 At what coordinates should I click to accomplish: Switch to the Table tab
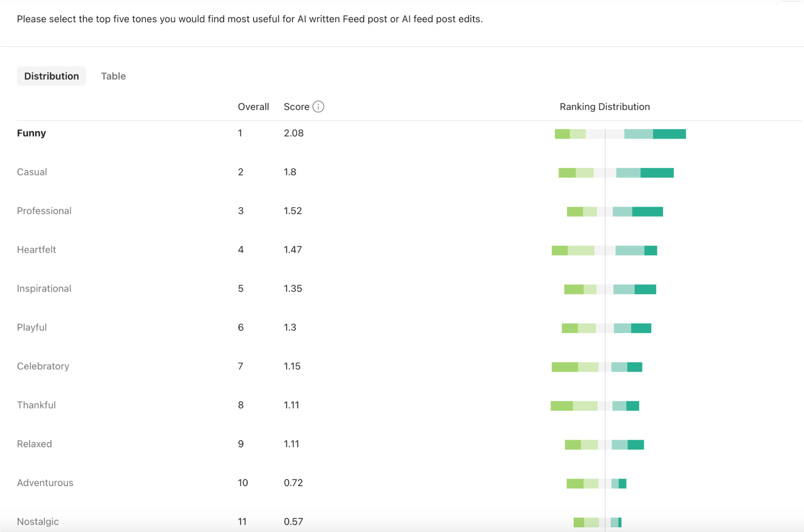[113, 76]
